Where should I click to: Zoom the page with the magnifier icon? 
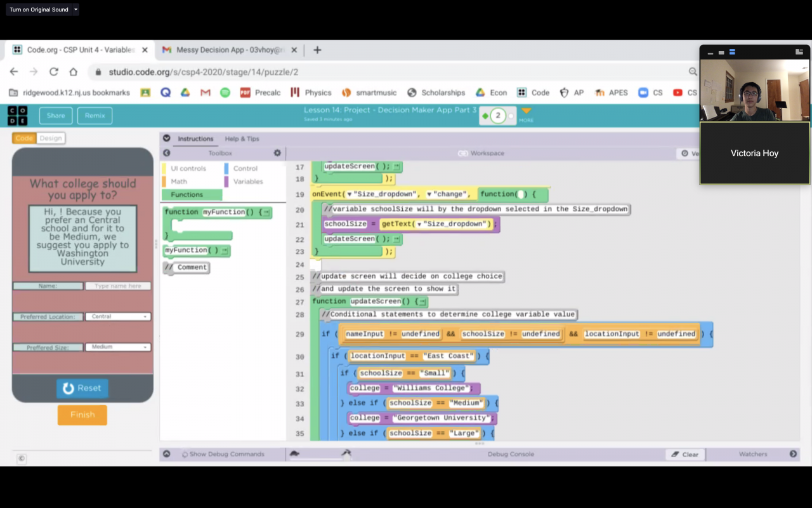[693, 72]
